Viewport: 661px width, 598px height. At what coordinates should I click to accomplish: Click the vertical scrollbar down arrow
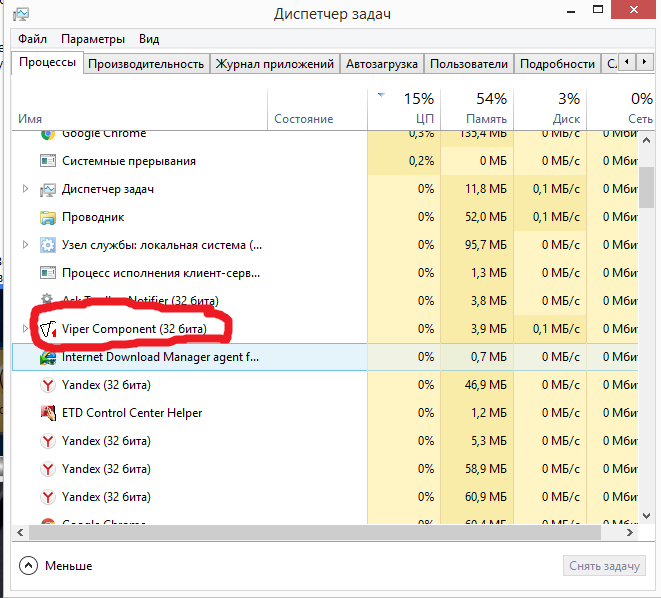point(647,515)
